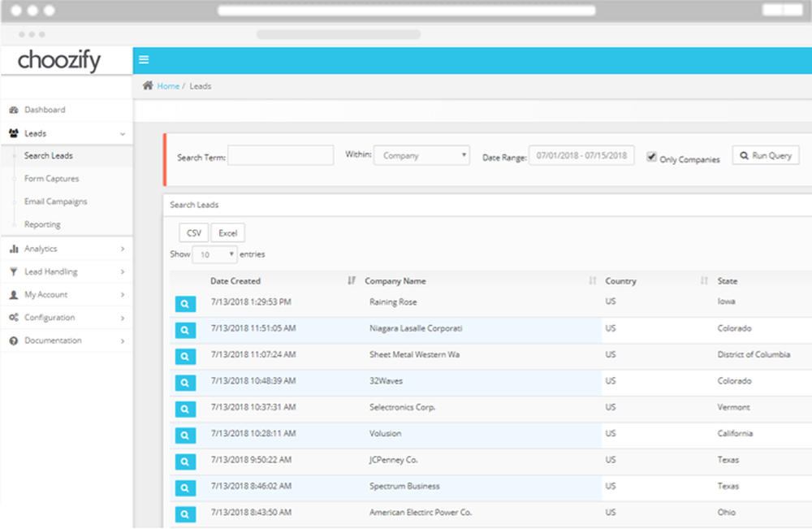
Task: Open Configuration via the gears icon
Action: (x=13, y=317)
